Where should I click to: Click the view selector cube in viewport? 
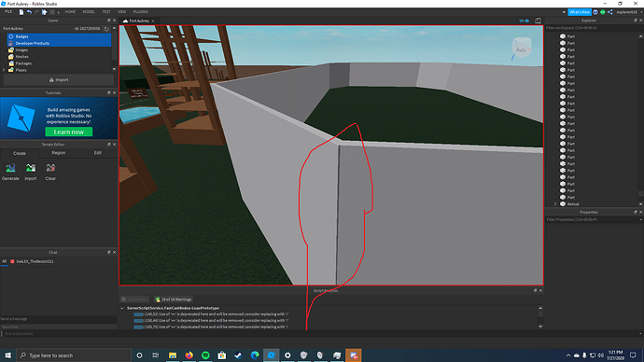click(x=522, y=48)
